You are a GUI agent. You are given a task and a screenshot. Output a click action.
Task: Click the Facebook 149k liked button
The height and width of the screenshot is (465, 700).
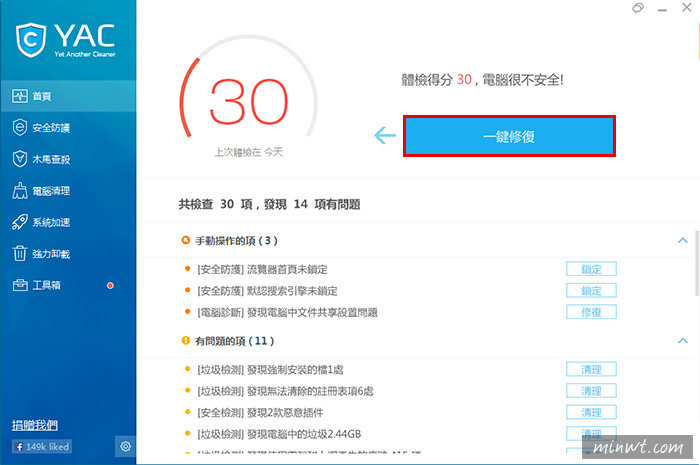click(42, 447)
